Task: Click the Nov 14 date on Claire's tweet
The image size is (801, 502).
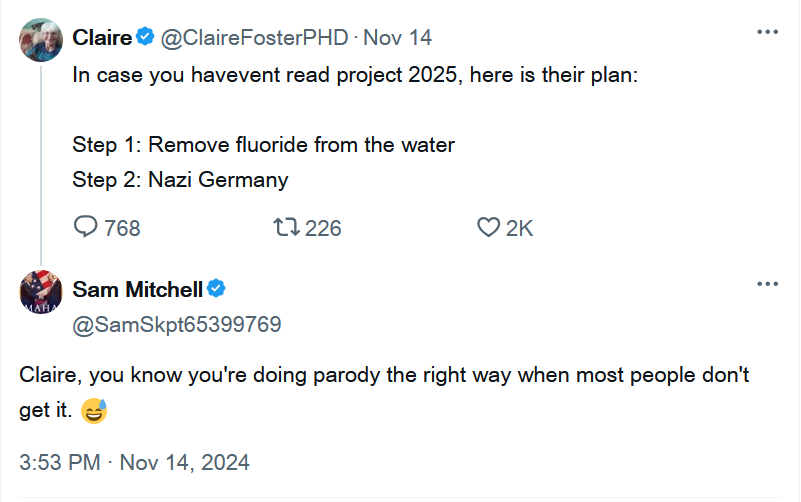Action: (397, 38)
